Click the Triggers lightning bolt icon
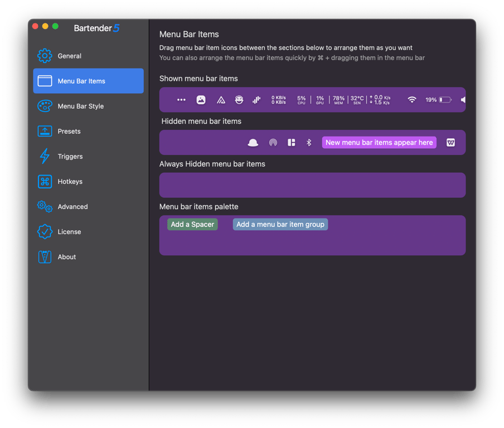 click(x=45, y=156)
